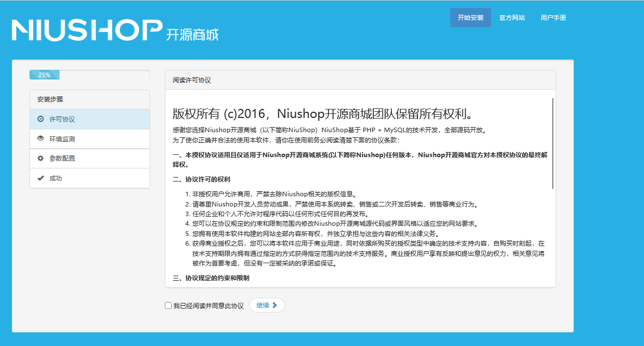Click the checkmark icon beside 成功
This screenshot has width=644, height=346.
point(41,178)
